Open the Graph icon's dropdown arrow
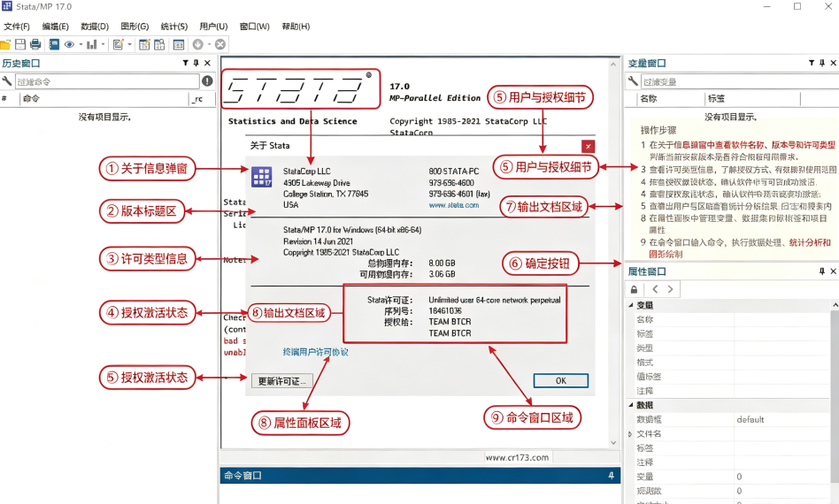 pos(103,45)
